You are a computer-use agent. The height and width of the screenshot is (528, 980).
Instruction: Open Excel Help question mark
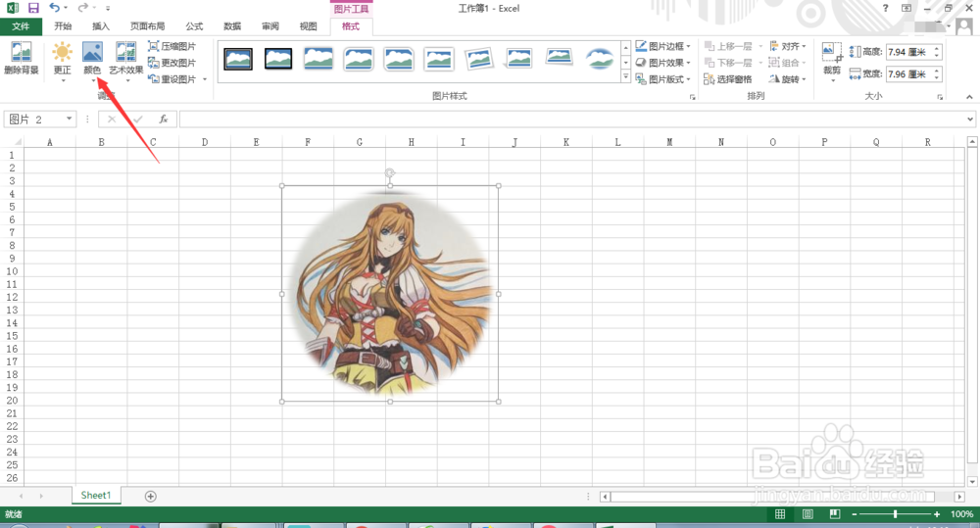[x=885, y=8]
